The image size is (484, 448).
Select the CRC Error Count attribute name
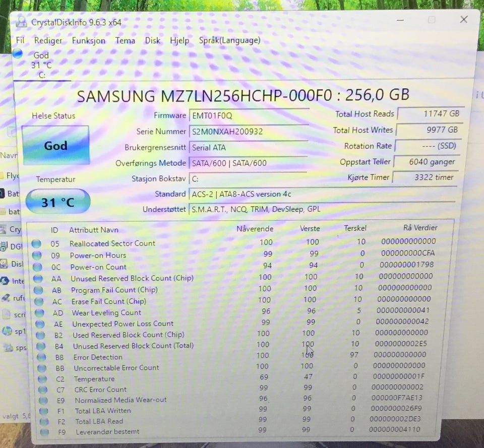pos(100,390)
